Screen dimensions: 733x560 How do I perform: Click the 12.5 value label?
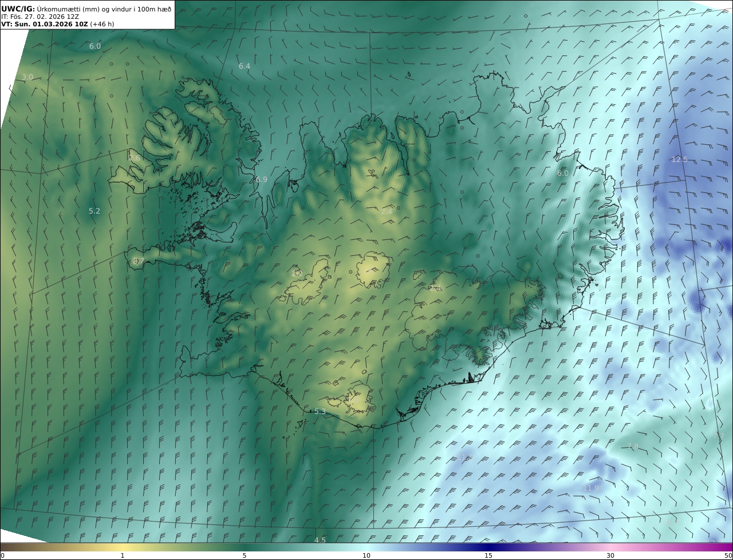pos(680,160)
